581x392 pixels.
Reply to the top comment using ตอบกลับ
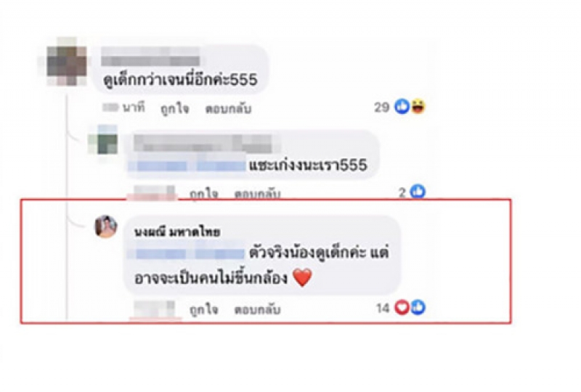point(228,109)
